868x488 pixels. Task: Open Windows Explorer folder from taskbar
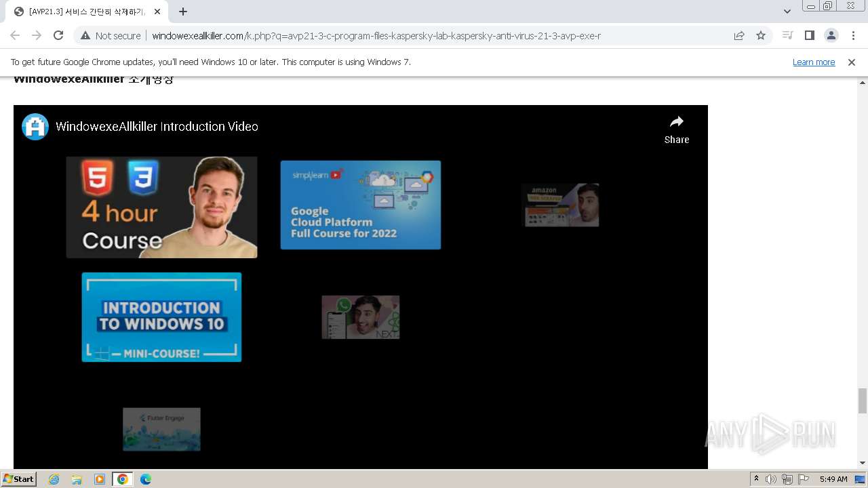point(77,479)
